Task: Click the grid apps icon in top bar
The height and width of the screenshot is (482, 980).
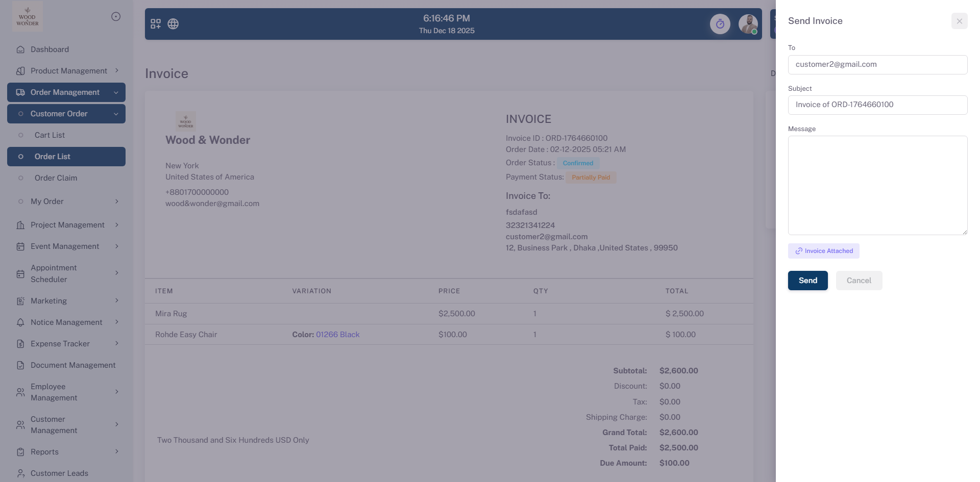Action: [156, 24]
